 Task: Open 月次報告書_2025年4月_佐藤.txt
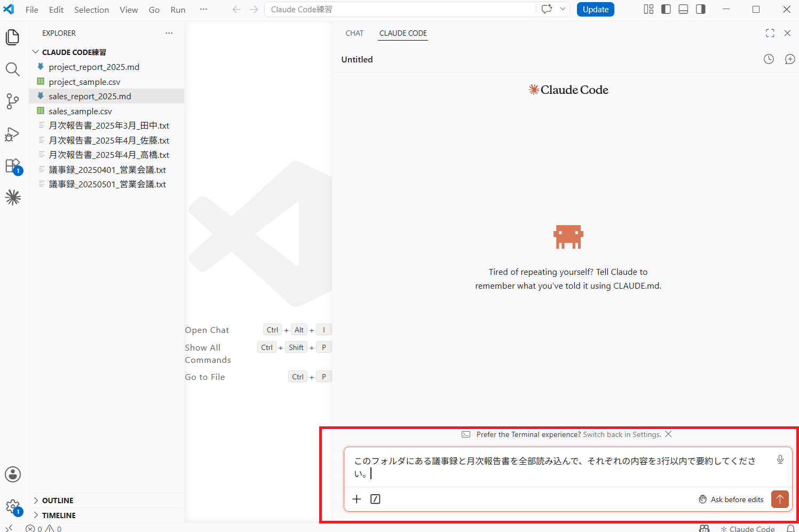click(x=107, y=140)
